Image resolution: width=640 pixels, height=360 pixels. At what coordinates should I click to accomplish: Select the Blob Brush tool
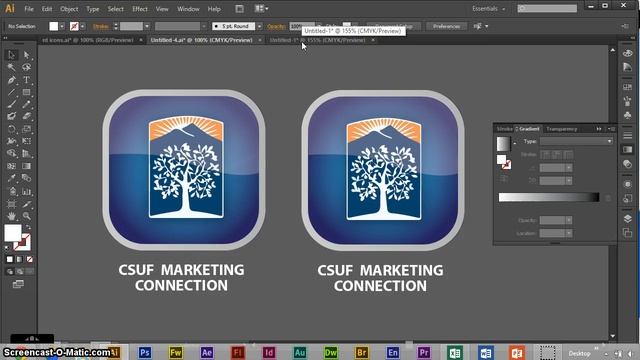coord(11,117)
